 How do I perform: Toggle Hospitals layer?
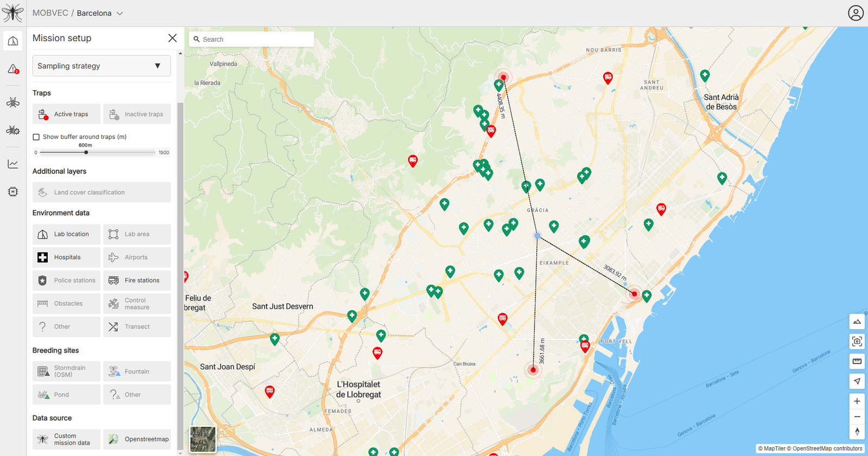tap(66, 257)
